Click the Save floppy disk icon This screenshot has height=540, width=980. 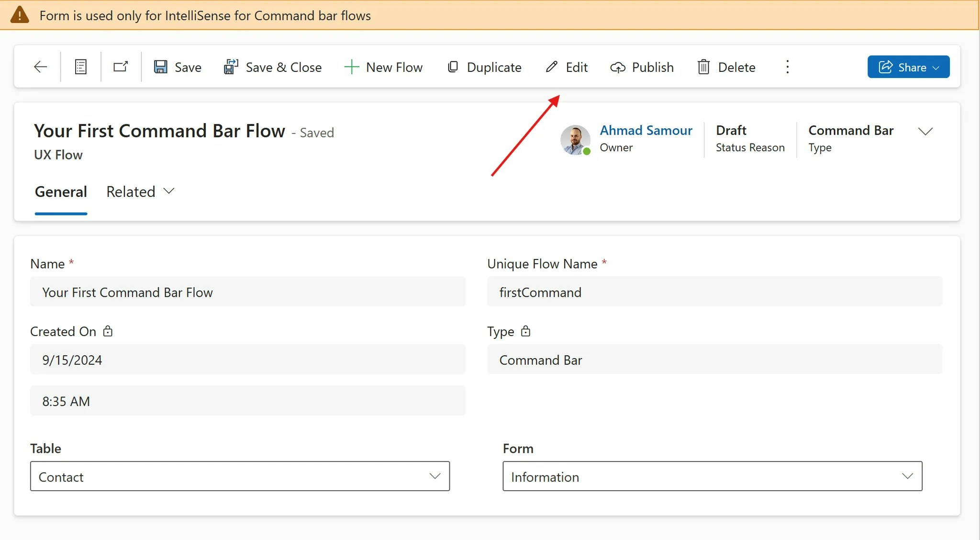[x=161, y=67]
